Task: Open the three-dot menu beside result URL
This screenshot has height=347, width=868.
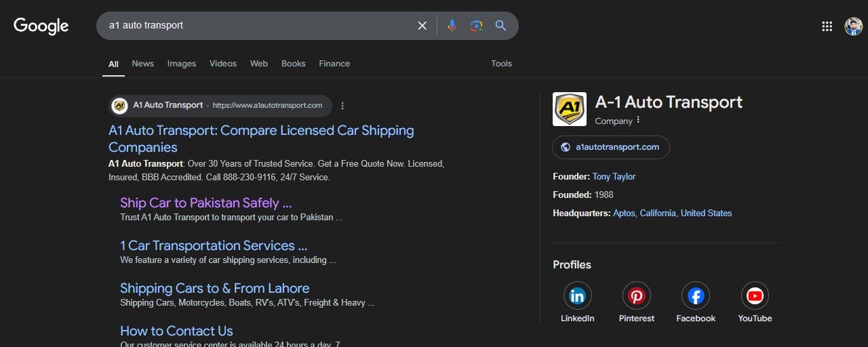Action: click(342, 106)
